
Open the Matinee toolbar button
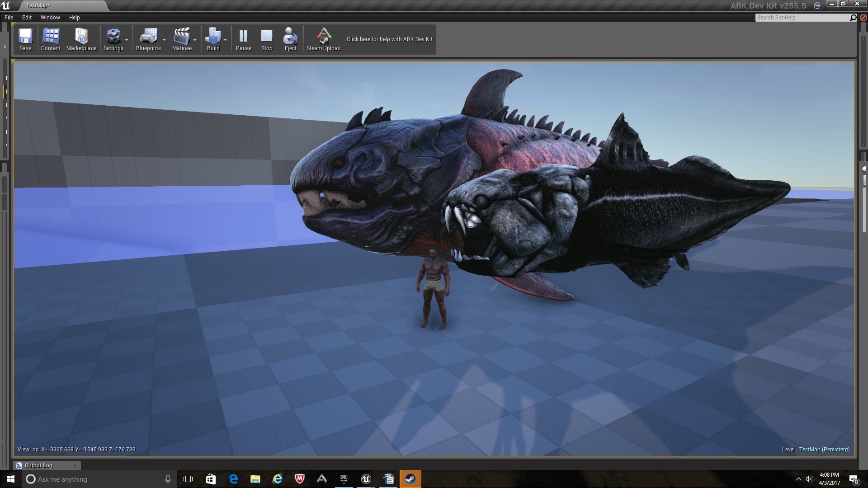[182, 39]
